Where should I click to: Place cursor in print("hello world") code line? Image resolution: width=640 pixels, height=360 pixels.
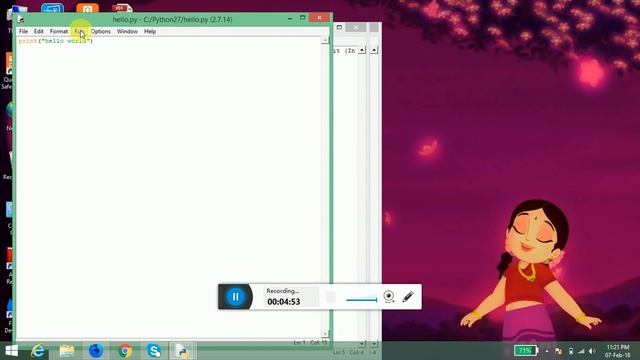coord(56,41)
